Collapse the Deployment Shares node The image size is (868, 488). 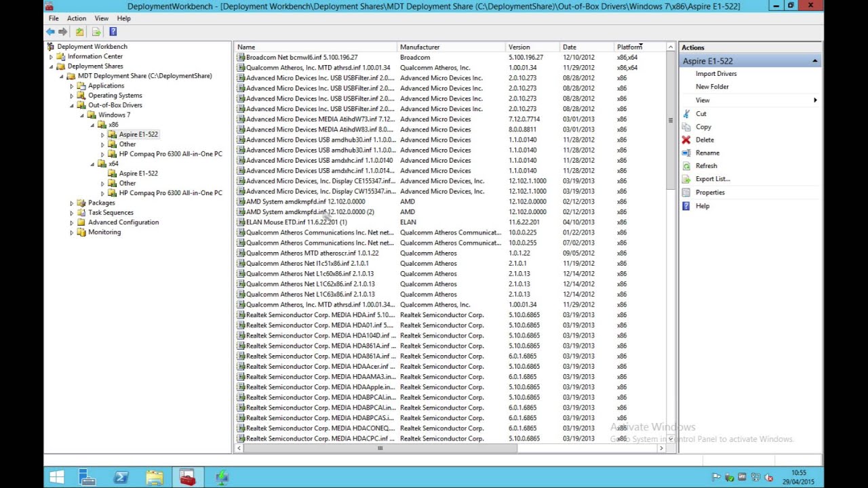pos(51,66)
